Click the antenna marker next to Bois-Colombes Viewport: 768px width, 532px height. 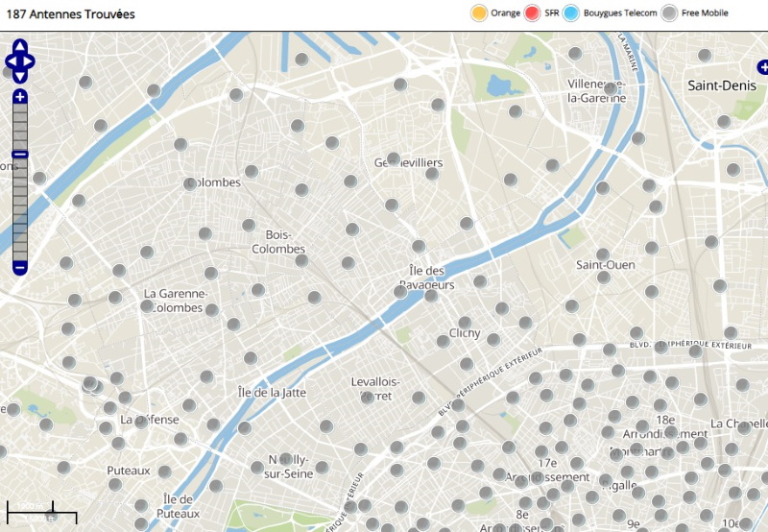[250, 226]
